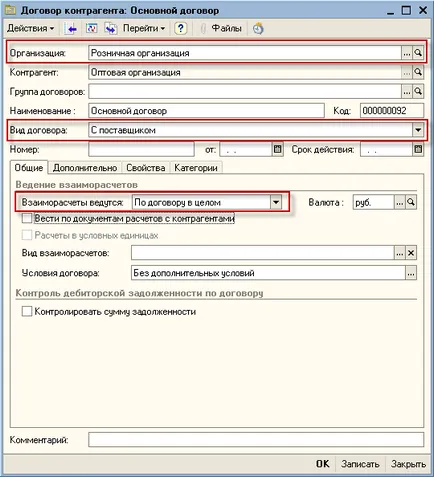Open calendar for the 'от' date field
The width and height of the screenshot is (434, 477).
click(x=277, y=149)
